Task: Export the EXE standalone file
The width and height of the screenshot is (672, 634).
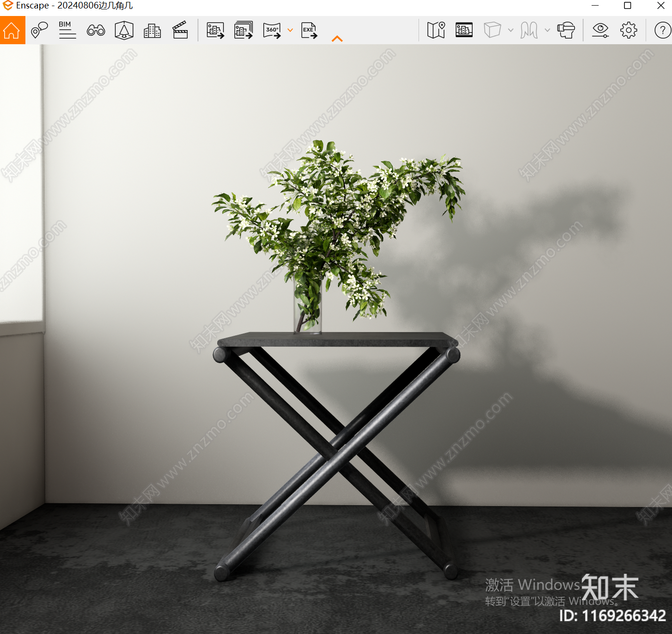Action: [309, 30]
